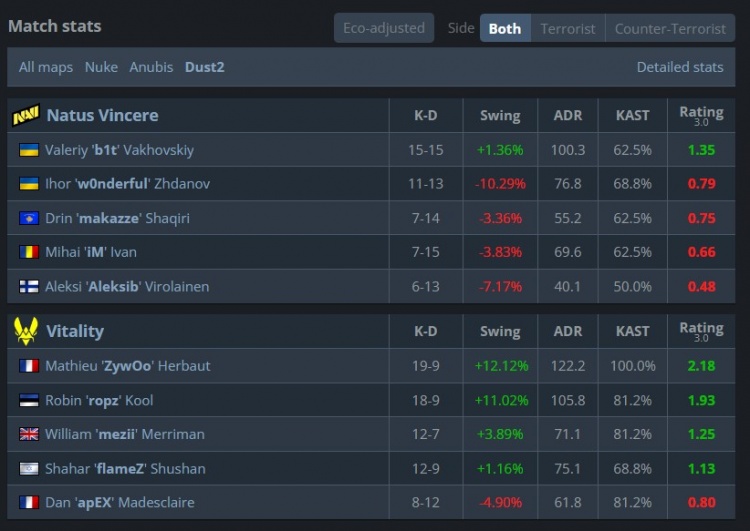Viewport: 750px width, 531px height.
Task: Click the Estonia flag beside ropz
Action: coord(29,400)
